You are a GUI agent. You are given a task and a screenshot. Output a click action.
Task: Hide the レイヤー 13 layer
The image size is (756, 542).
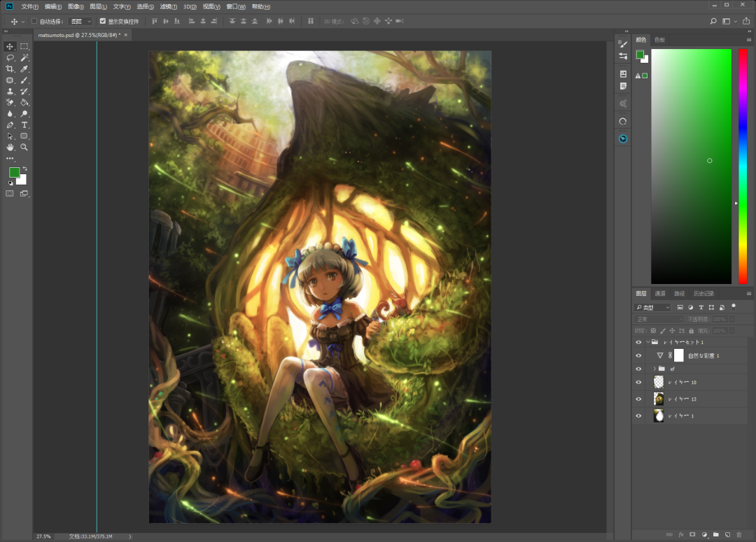pos(638,399)
